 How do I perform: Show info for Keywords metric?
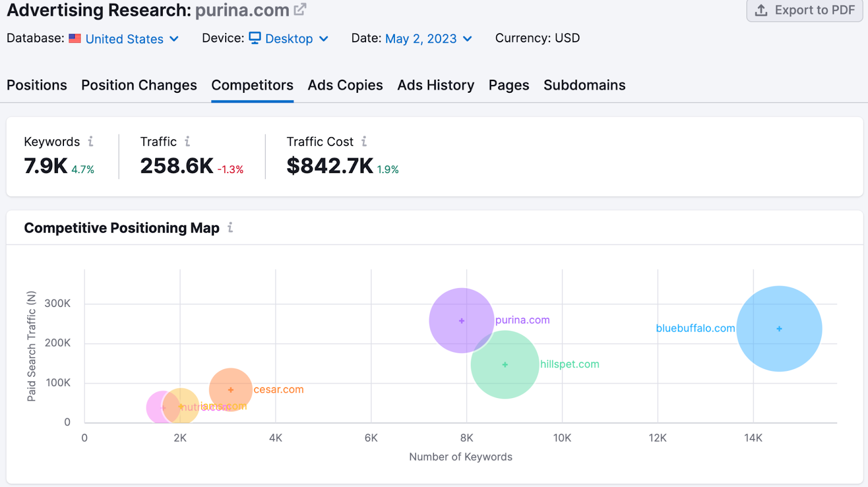[91, 142]
